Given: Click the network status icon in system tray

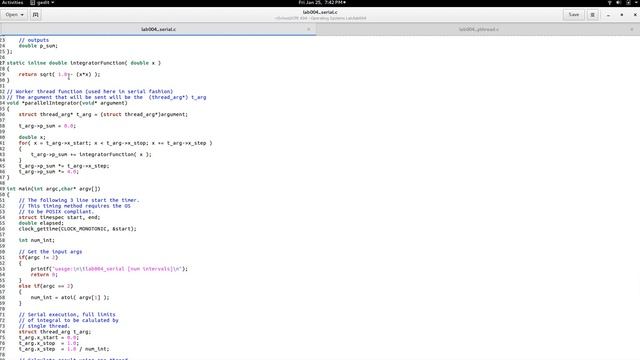Looking at the screenshot, I should click(x=609, y=2).
